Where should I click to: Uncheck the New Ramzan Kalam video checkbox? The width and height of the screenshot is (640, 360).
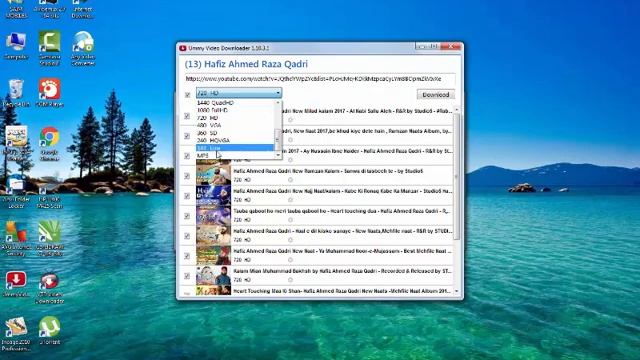coord(187,176)
